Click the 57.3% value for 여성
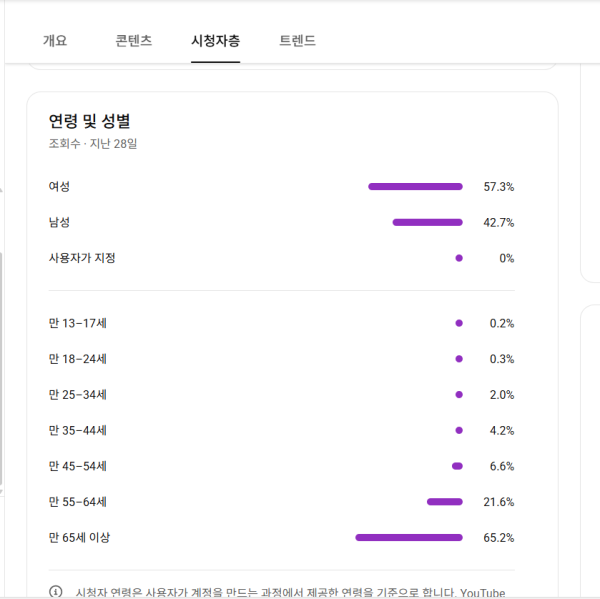 pyautogui.click(x=498, y=187)
